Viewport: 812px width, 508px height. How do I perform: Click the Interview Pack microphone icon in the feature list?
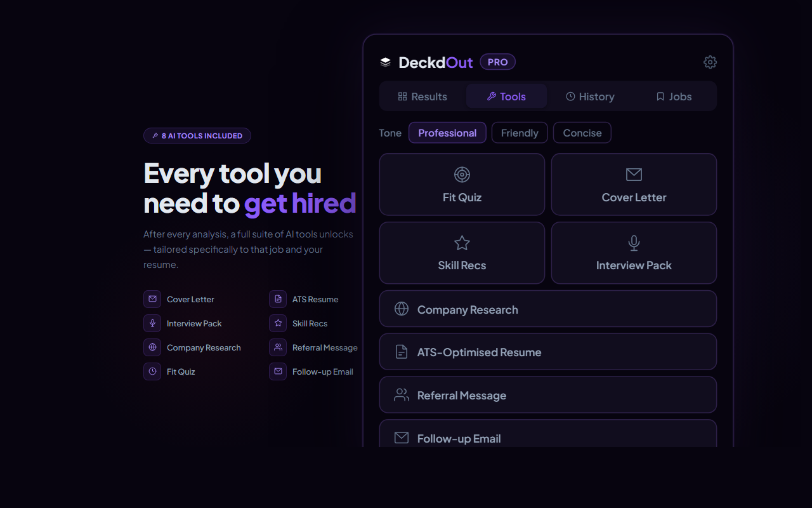pos(152,323)
